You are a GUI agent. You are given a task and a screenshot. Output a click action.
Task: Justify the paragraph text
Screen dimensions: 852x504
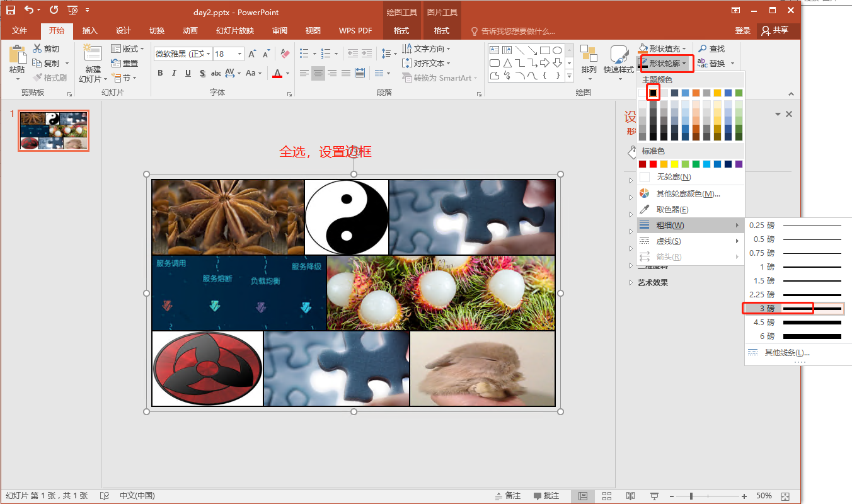346,73
